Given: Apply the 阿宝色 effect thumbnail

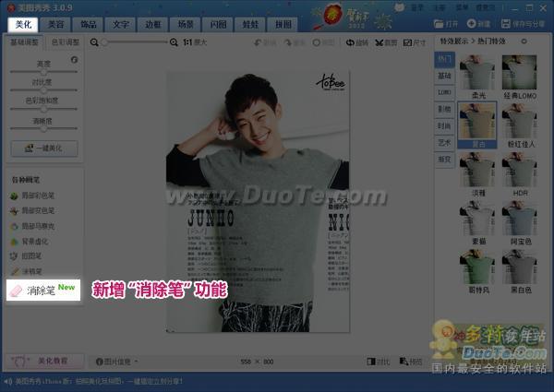Looking at the screenshot, I should point(519,220).
